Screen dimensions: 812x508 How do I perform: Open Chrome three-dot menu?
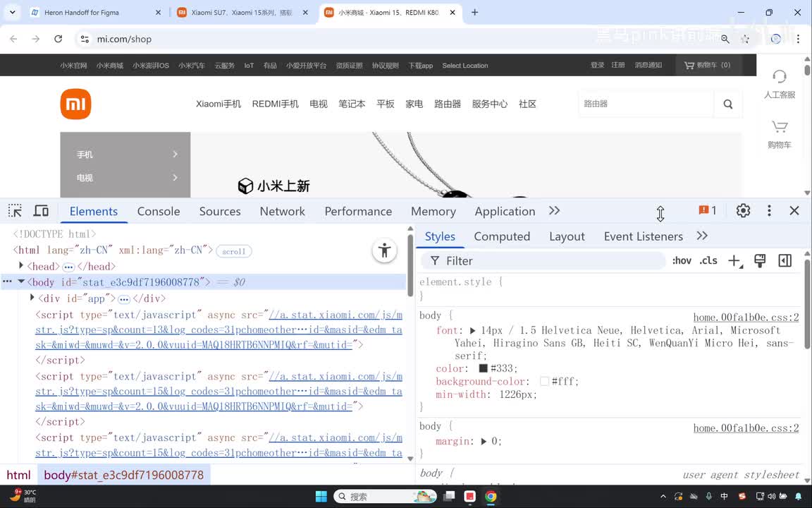click(x=798, y=39)
